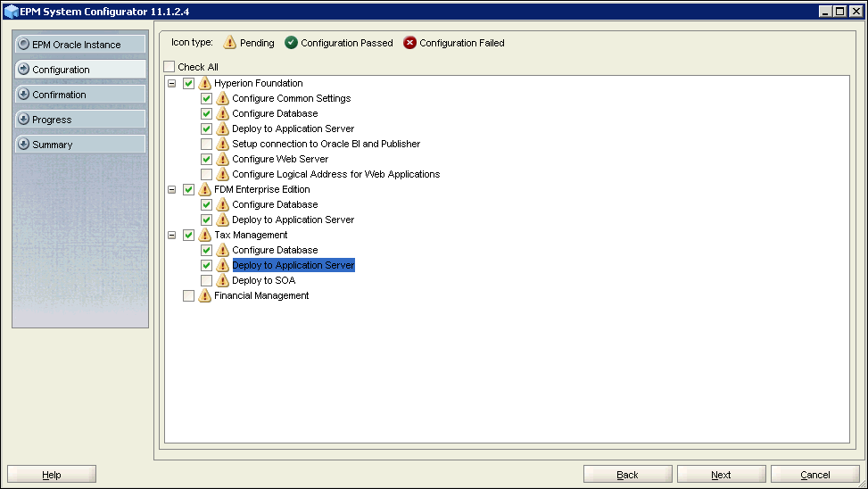
Task: Click the Back button
Action: click(x=628, y=475)
